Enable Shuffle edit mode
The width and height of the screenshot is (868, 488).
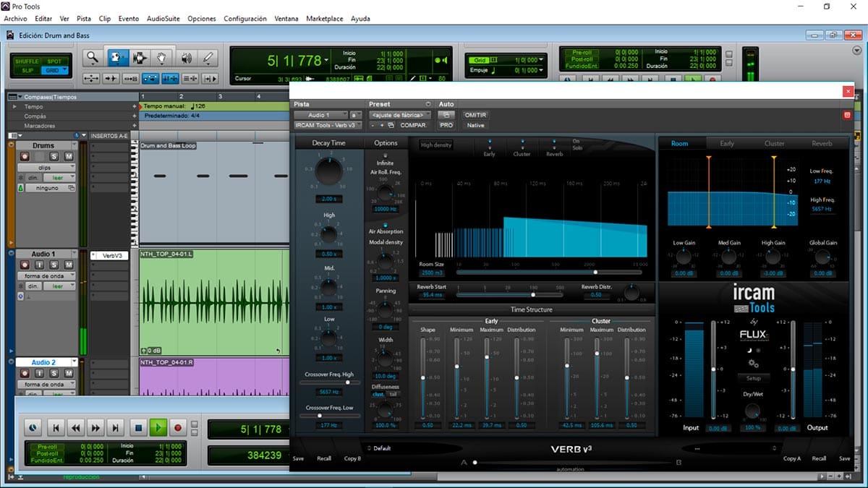(27, 61)
